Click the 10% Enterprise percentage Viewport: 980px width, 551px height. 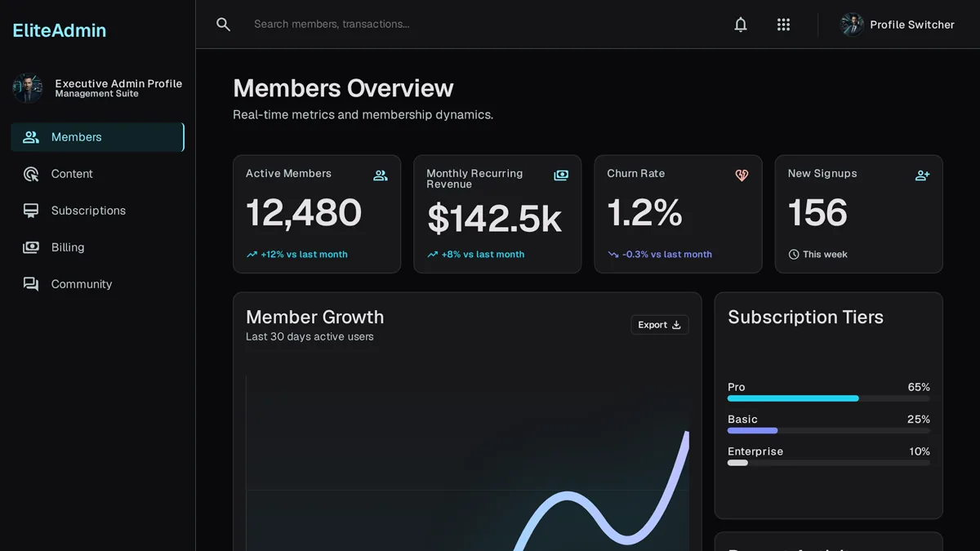[x=920, y=451]
